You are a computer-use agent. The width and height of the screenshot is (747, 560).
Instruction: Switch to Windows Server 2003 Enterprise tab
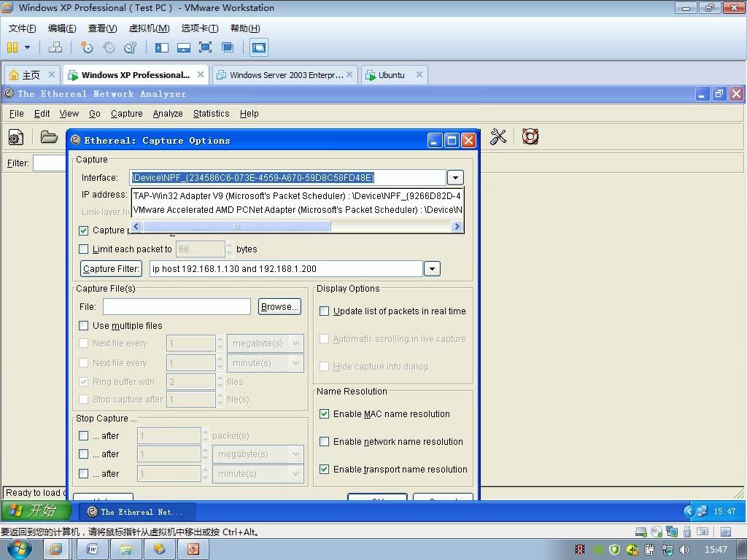pyautogui.click(x=285, y=75)
